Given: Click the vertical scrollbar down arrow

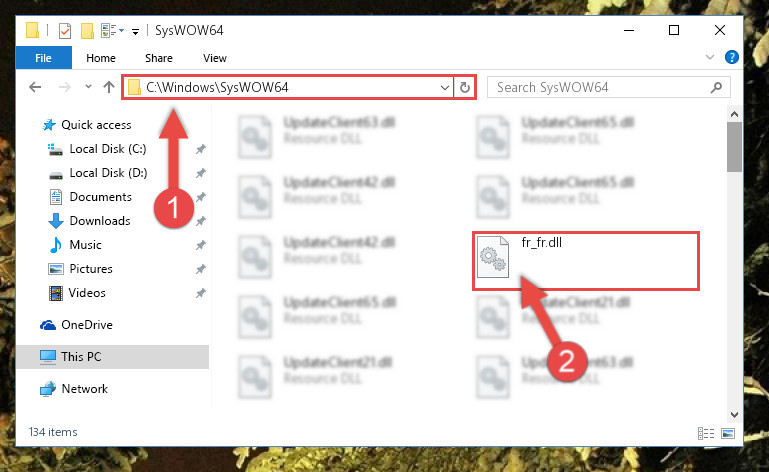Looking at the screenshot, I should [734, 415].
